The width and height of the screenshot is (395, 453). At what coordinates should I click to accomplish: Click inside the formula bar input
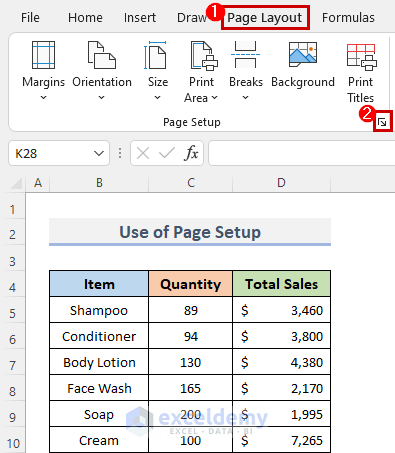(302, 153)
